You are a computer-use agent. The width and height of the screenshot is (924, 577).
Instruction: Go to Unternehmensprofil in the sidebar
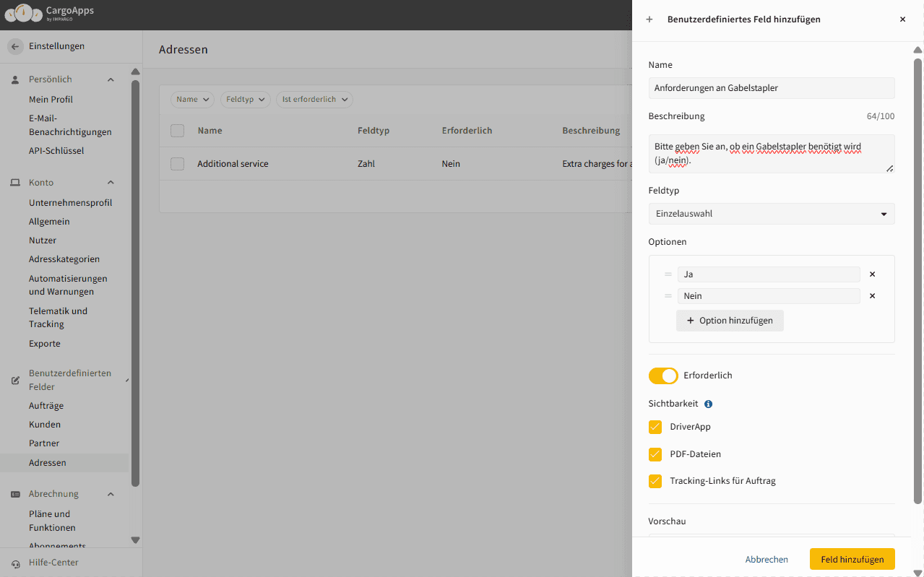tap(70, 203)
